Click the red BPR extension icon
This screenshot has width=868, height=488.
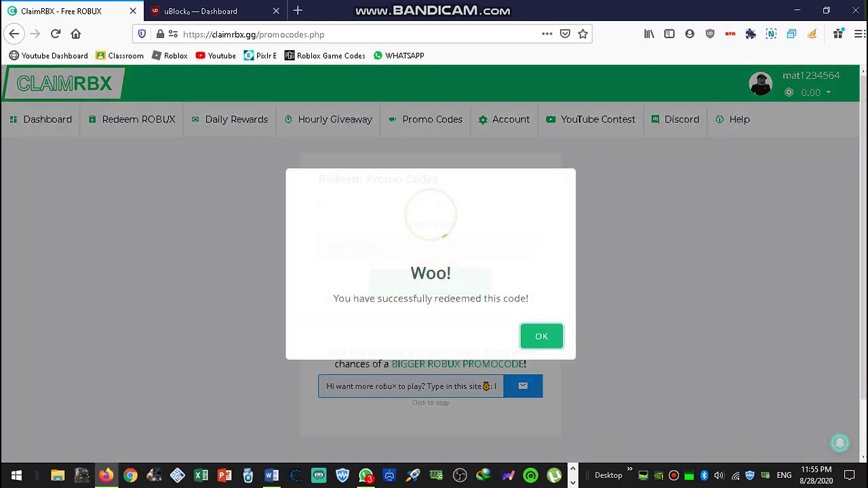pyautogui.click(x=730, y=34)
